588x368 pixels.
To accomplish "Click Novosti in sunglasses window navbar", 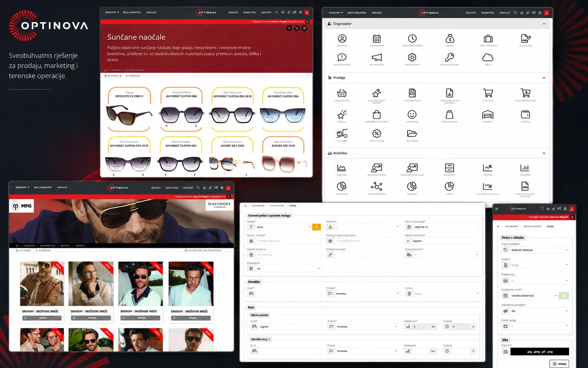I will (x=233, y=12).
